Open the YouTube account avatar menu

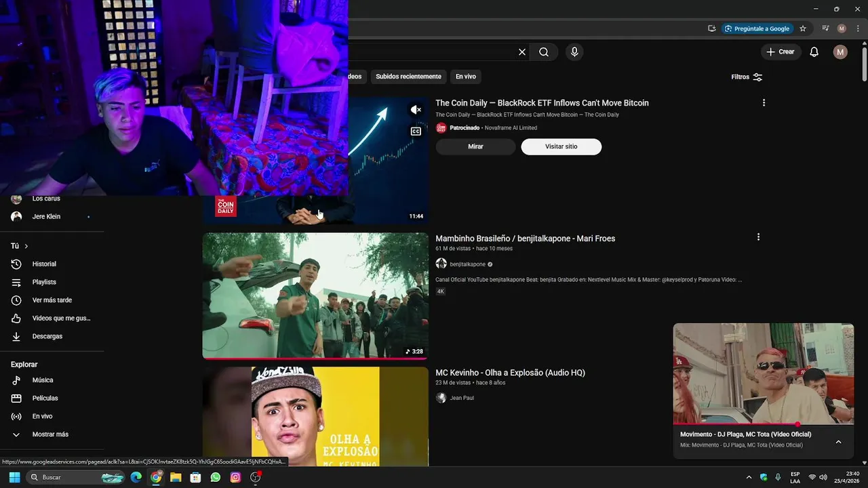[840, 52]
